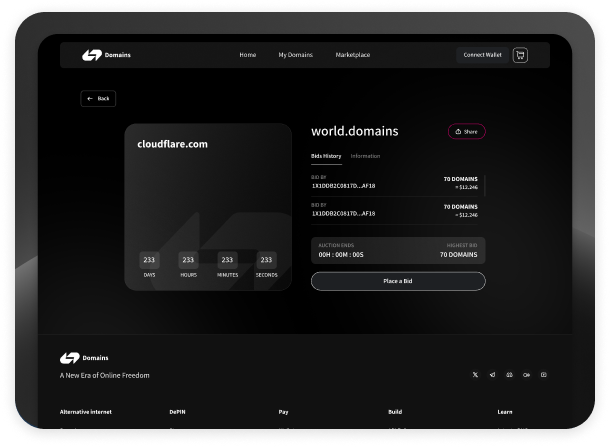The image size is (610, 447).
Task: Open the Telegram social link
Action: point(492,375)
